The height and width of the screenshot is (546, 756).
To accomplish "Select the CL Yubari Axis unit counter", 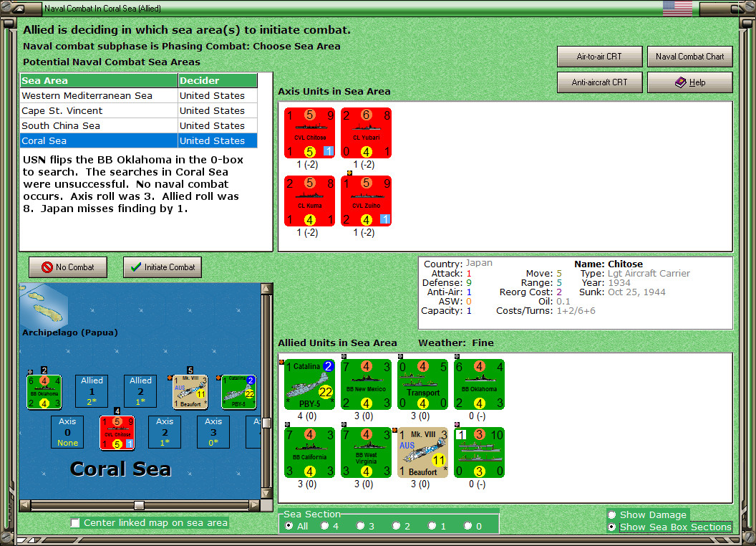I will click(366, 133).
